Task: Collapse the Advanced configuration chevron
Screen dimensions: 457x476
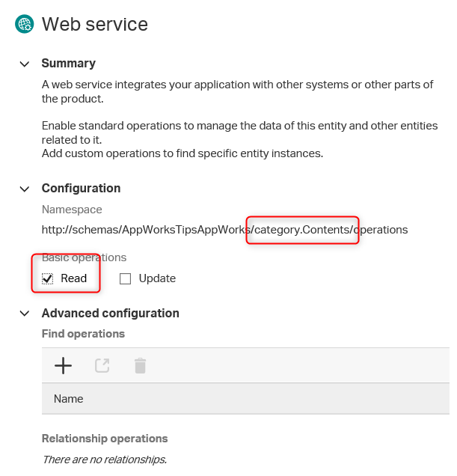Action: click(x=25, y=314)
